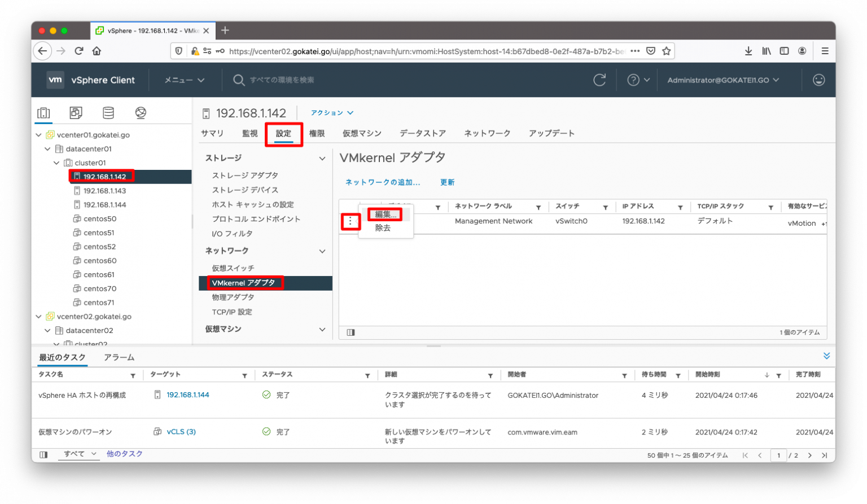Open the vCLS (3) link in recent tasks
The height and width of the screenshot is (504, 867).
(x=182, y=431)
